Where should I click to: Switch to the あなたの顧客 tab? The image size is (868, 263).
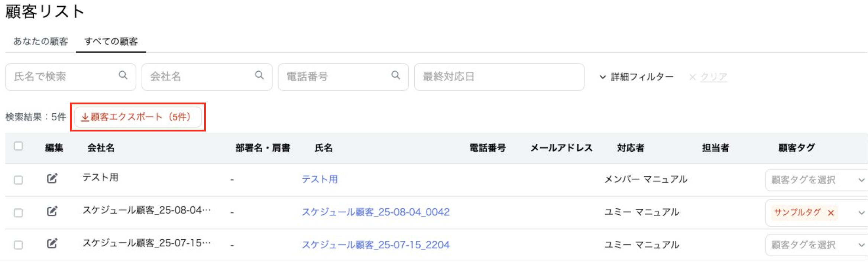[x=41, y=41]
